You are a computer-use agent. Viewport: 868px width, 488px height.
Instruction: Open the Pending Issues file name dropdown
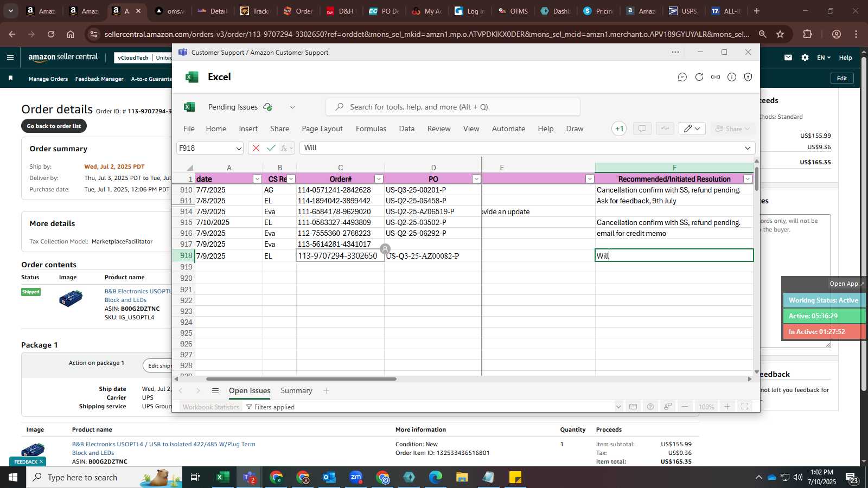click(292, 107)
